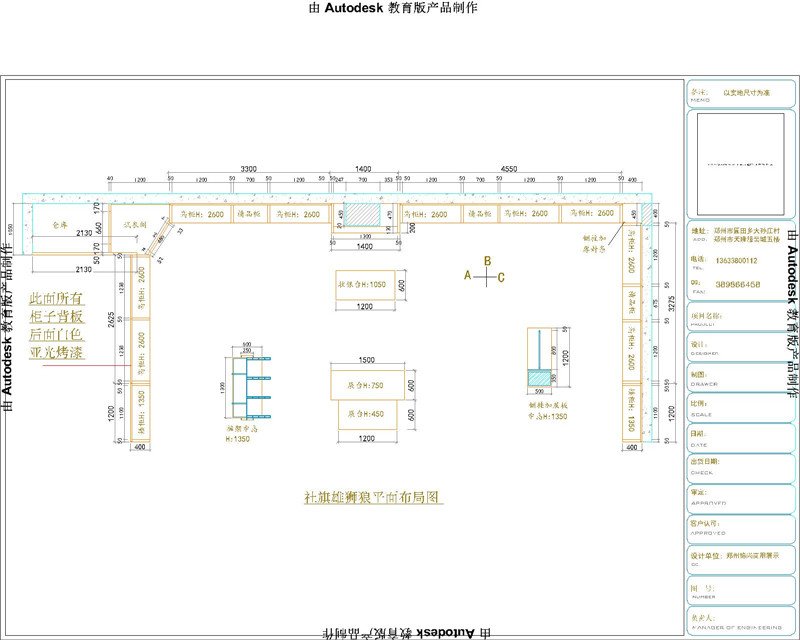800x640 pixels.
Task: Select the 收银台H:1050 counter label
Action: point(362,285)
